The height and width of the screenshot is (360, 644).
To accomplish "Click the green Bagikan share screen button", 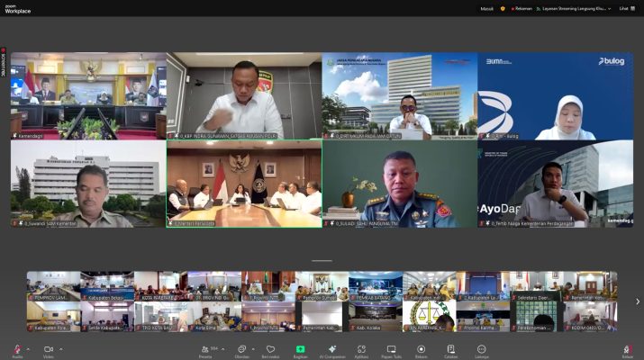I will point(300,348).
